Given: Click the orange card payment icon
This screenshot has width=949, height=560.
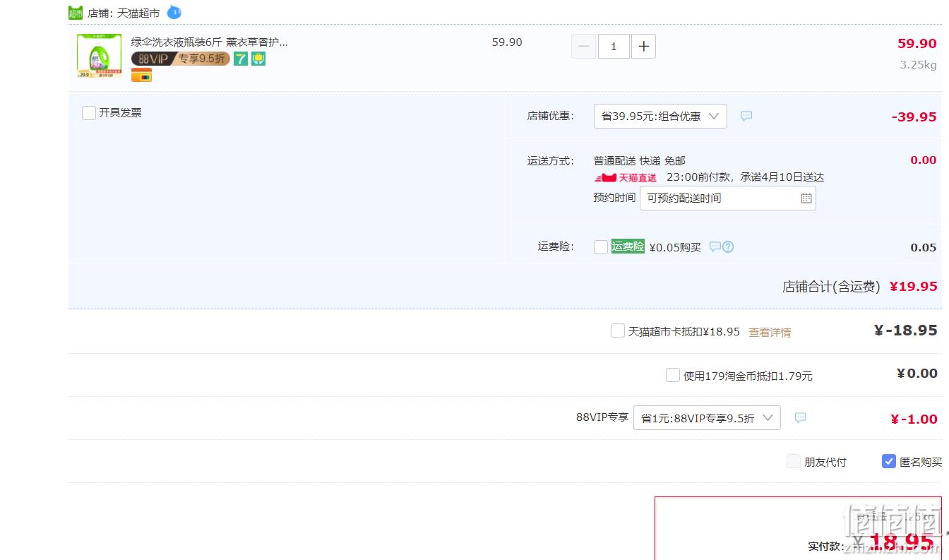Looking at the screenshot, I should pos(141,75).
